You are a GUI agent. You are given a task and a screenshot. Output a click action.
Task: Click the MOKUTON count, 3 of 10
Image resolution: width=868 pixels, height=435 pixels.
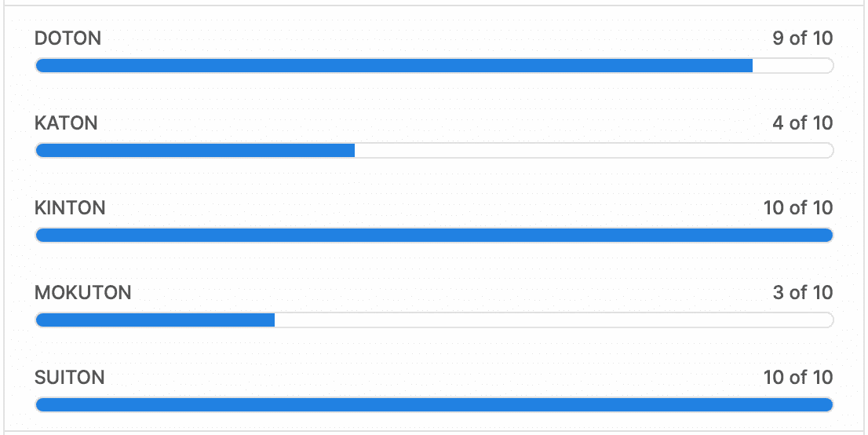[803, 293]
